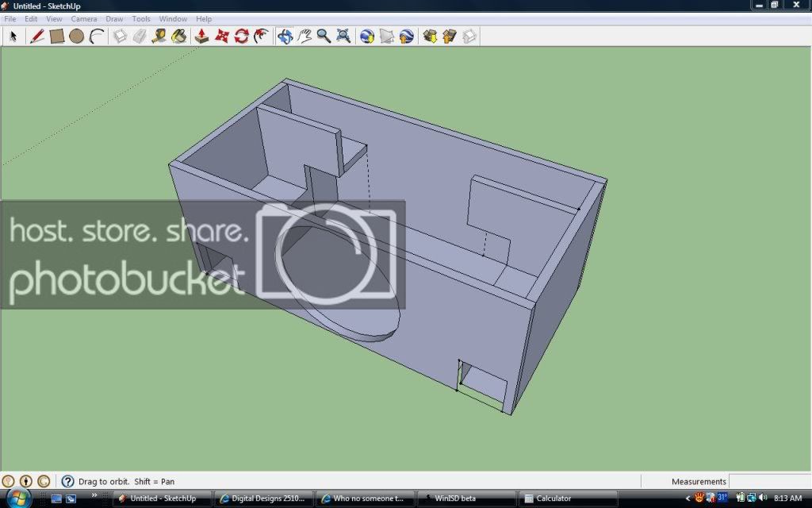The height and width of the screenshot is (508, 812).
Task: Open the Tools menu
Action: pyautogui.click(x=141, y=19)
